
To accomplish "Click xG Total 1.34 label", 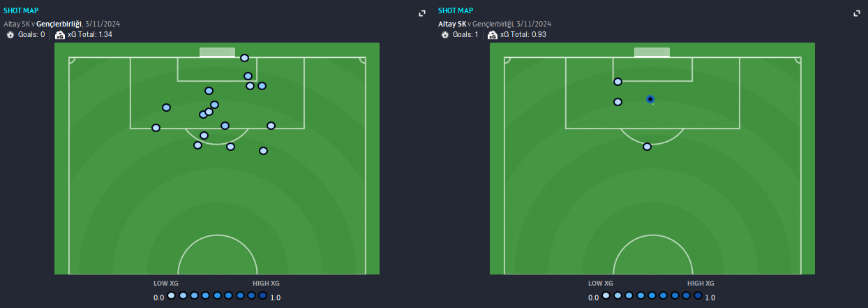I will pyautogui.click(x=90, y=34).
